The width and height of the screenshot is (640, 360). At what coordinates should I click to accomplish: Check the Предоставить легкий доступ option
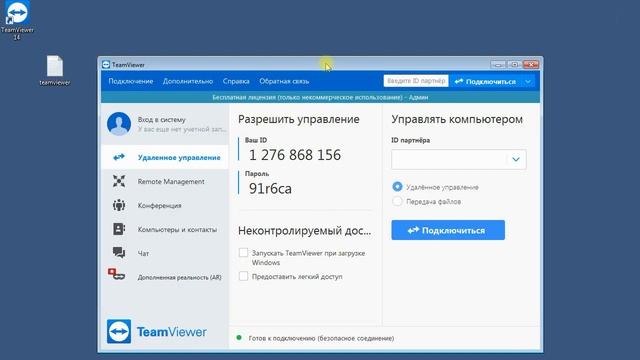tap(243, 276)
